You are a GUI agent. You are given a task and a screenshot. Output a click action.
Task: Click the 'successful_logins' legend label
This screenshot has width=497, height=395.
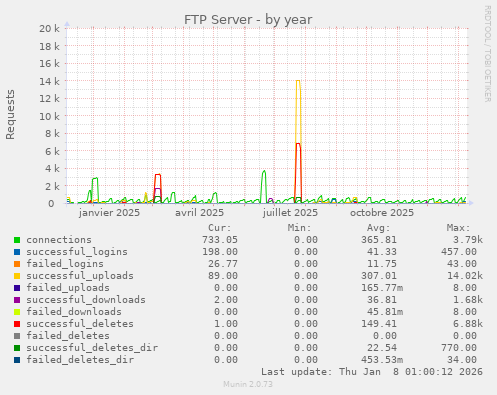(77, 252)
